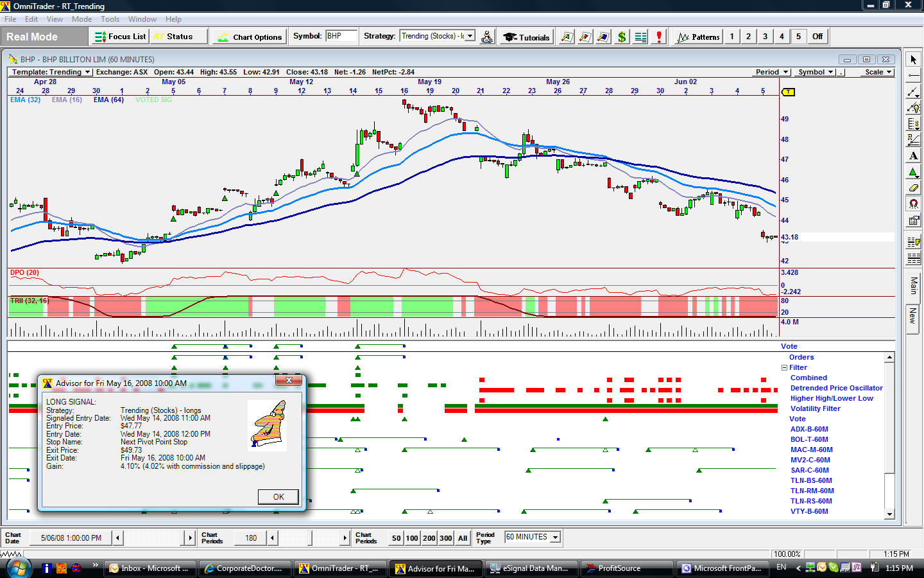Toggle pattern preset 4
This screenshot has width=924, height=578.
tap(782, 37)
